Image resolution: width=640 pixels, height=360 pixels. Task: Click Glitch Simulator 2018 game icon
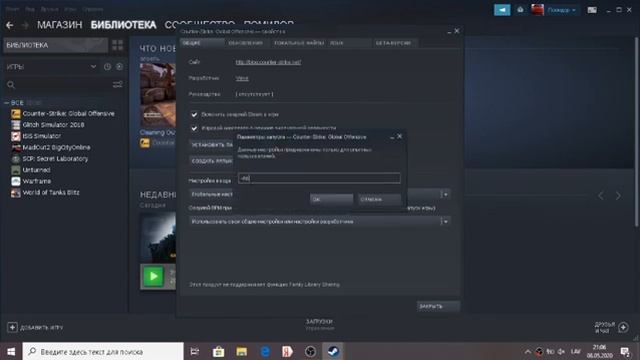tap(16, 125)
